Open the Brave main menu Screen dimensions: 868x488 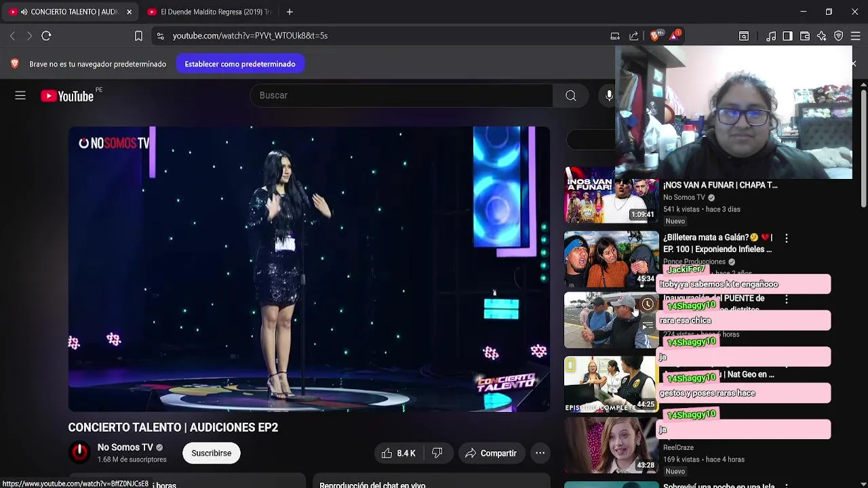(x=856, y=36)
